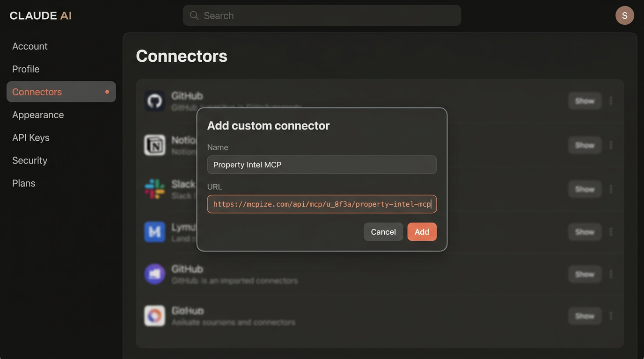Click the search magnifier icon
The height and width of the screenshot is (359, 644).
194,15
